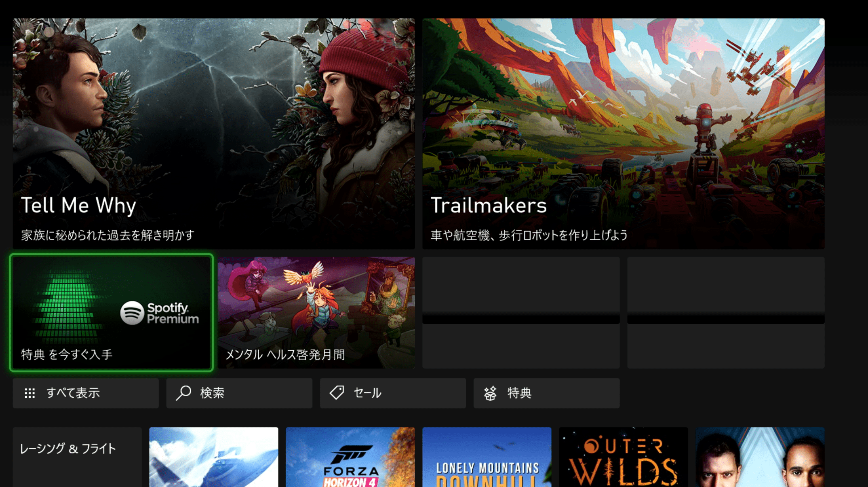Open the airplane flight game thumbnail
The height and width of the screenshot is (487, 868).
[214, 457]
